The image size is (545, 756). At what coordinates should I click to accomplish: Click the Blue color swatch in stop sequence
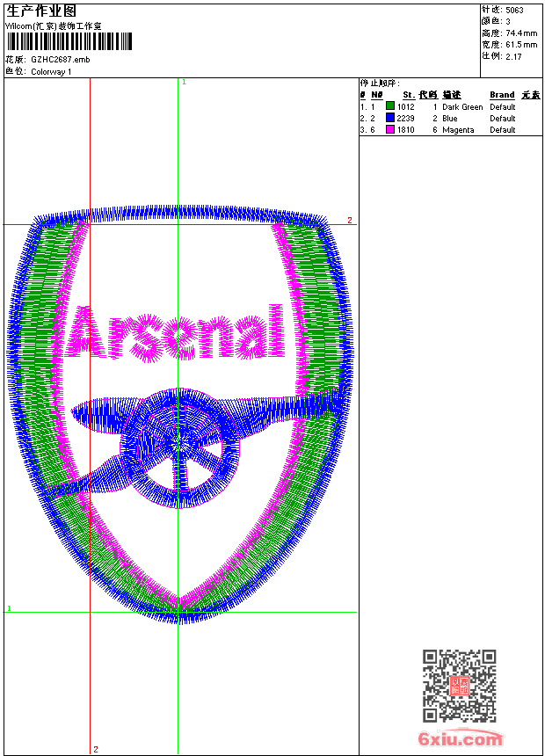click(390, 118)
